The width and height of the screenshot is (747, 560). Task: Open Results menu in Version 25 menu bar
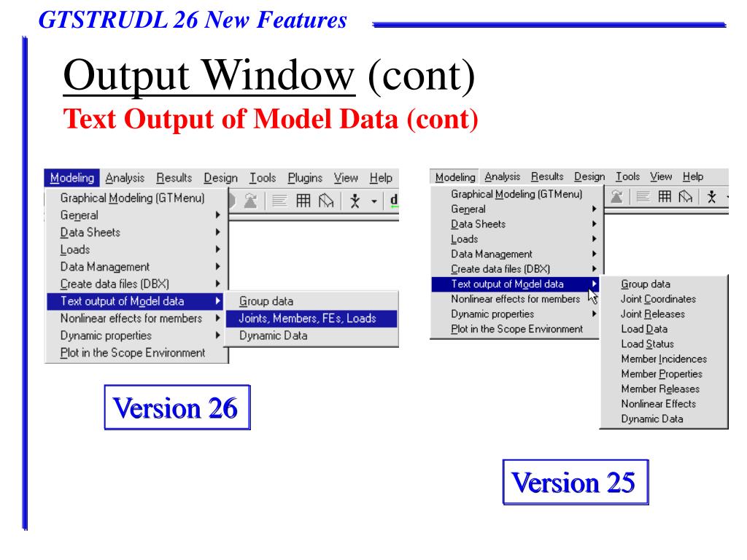[x=547, y=176]
